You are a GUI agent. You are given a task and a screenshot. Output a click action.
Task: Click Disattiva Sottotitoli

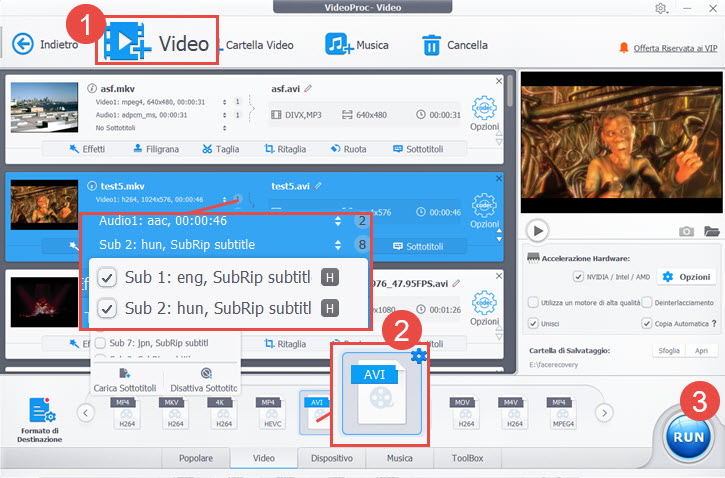click(203, 380)
